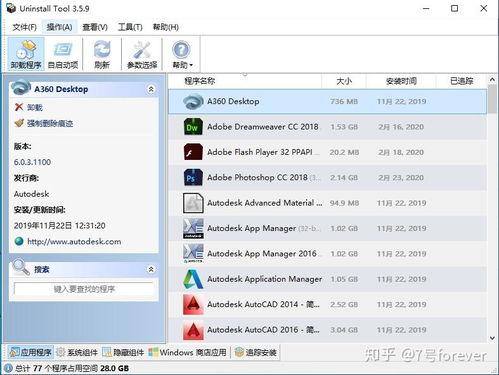Sort by Install date column header

[401, 81]
